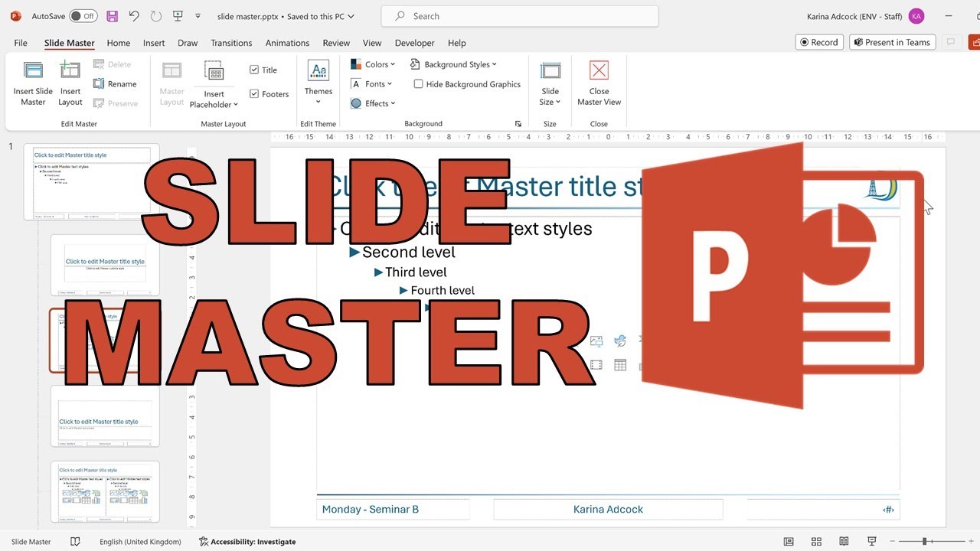Select the section header layout thumbnail

105,416
